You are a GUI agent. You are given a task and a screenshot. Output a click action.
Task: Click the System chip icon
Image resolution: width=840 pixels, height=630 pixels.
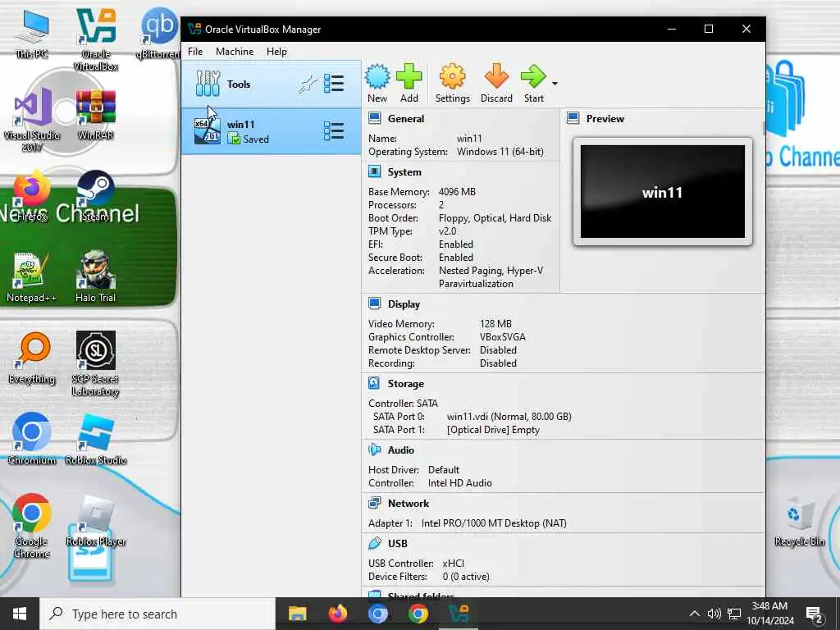374,171
